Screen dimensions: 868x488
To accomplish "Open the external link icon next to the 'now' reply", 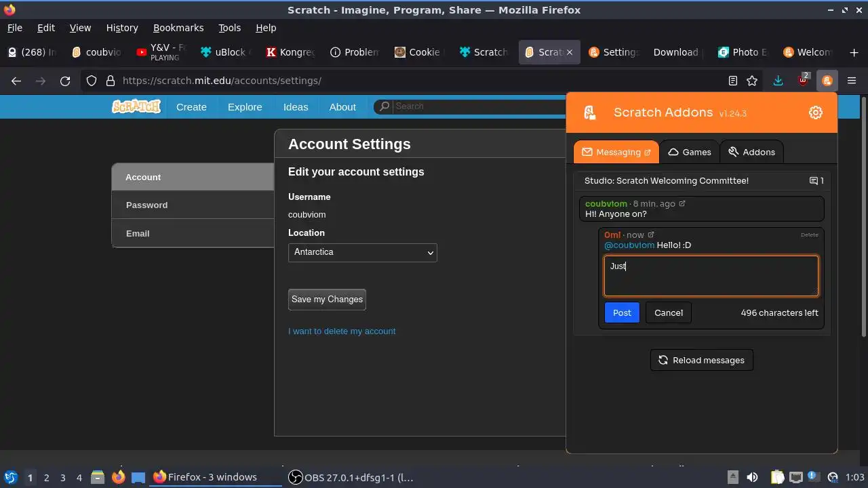I will coord(651,235).
